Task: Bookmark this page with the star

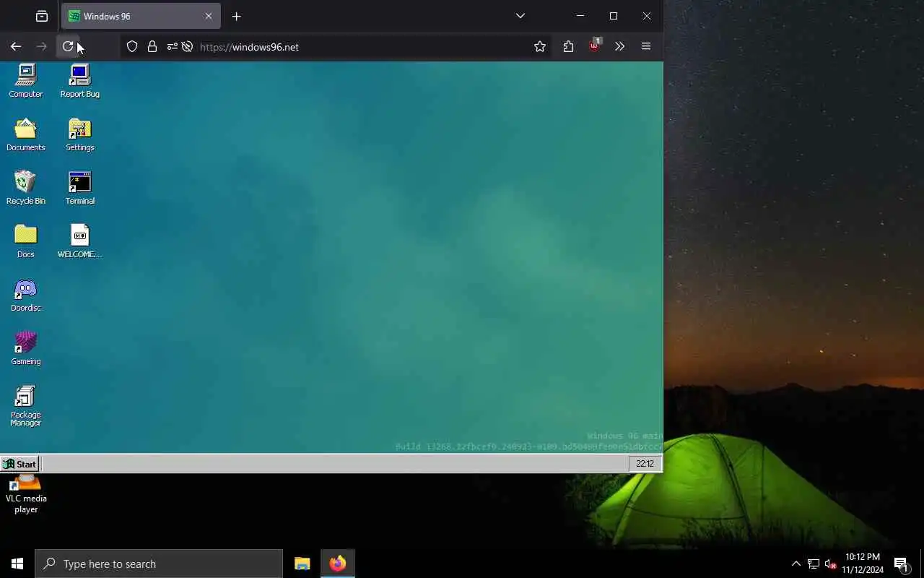Action: pyautogui.click(x=540, y=46)
